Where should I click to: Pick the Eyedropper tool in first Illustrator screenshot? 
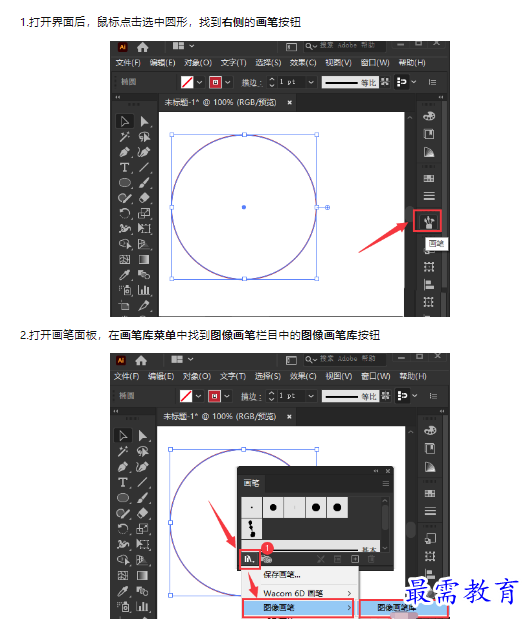point(124,275)
